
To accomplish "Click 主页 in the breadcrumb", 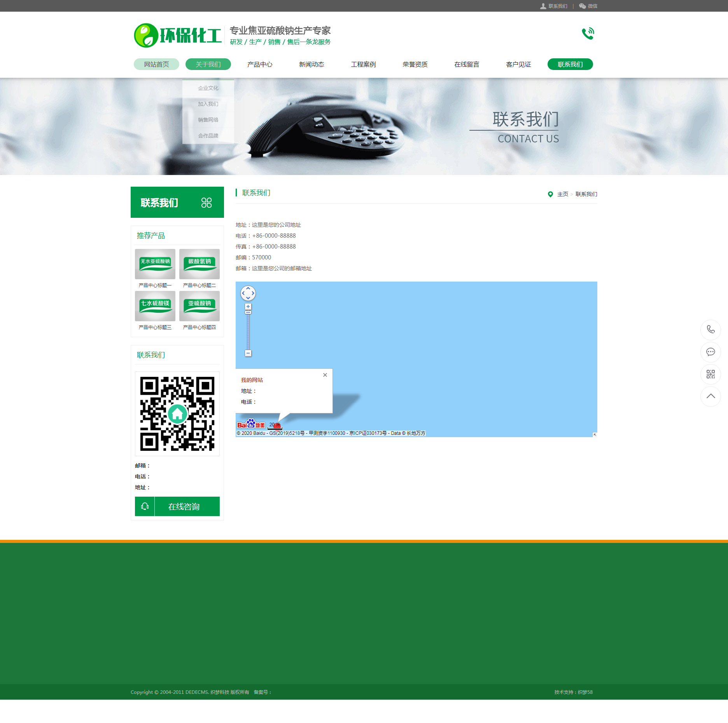I will pos(563,194).
